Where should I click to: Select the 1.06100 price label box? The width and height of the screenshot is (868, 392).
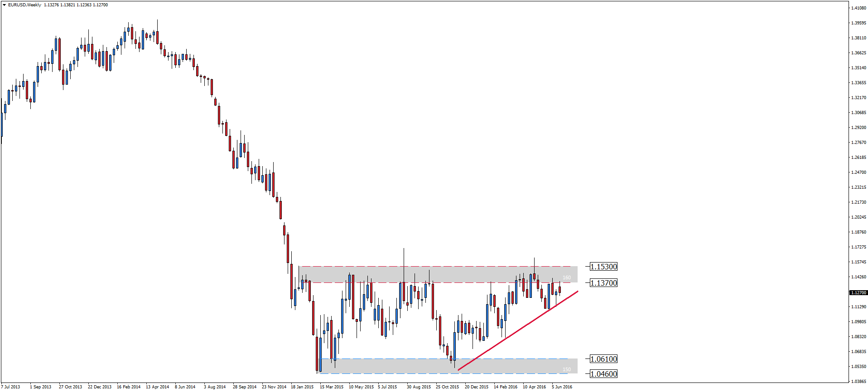coord(603,359)
